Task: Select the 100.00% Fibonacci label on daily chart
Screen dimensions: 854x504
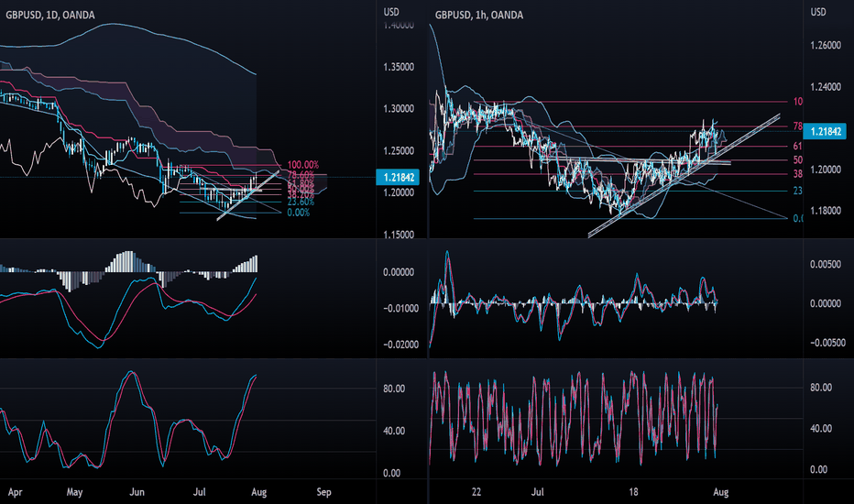Action: 302,165
